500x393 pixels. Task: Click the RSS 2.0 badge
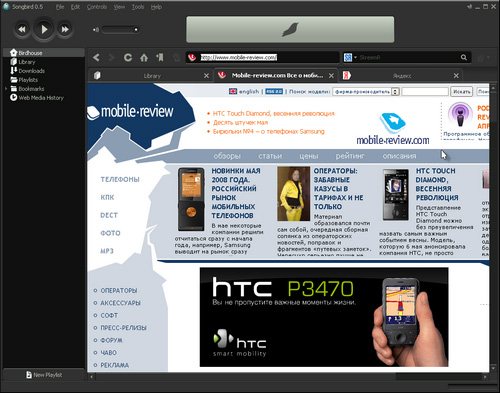(274, 91)
